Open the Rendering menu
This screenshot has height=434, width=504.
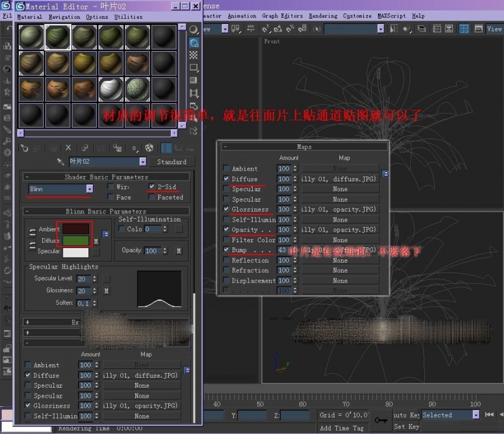(323, 16)
